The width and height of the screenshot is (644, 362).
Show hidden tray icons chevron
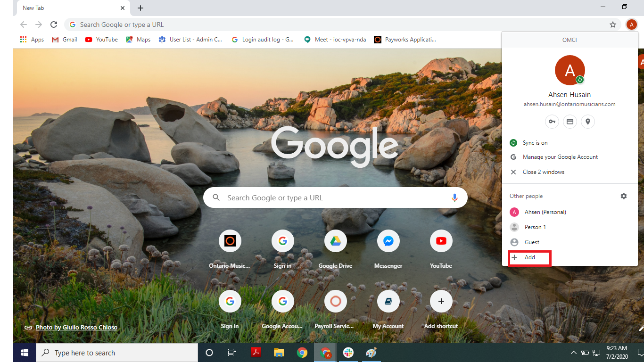point(573,353)
